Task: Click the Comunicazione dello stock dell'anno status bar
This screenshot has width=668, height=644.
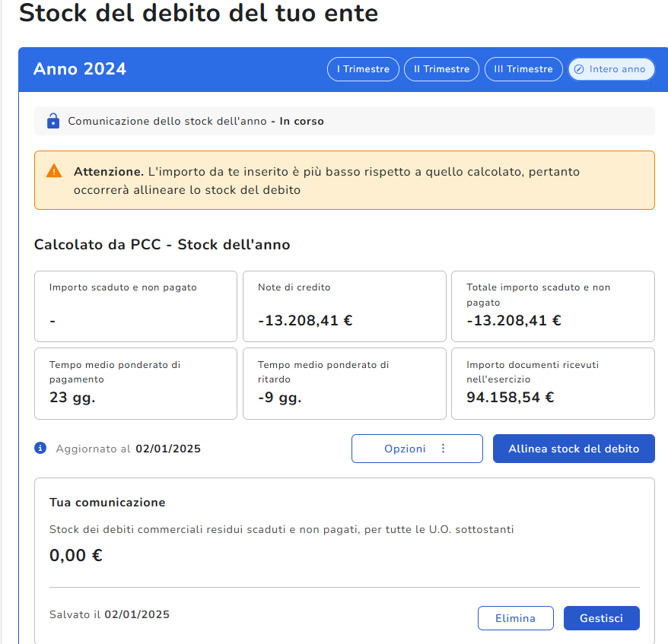Action: tap(344, 121)
